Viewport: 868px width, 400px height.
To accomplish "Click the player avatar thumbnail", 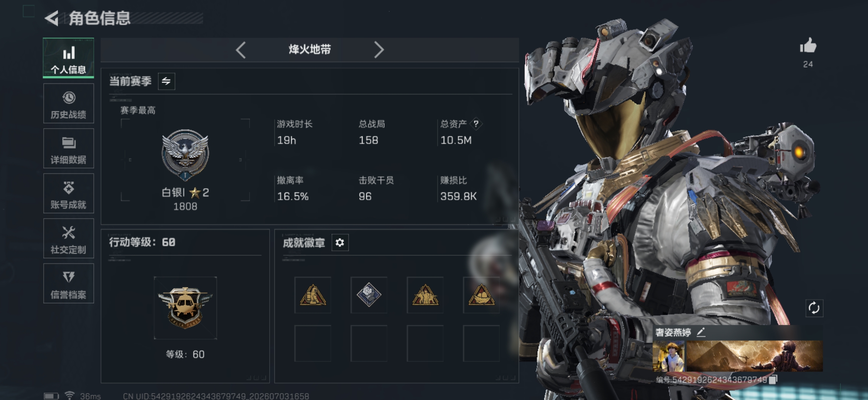I will (x=668, y=356).
